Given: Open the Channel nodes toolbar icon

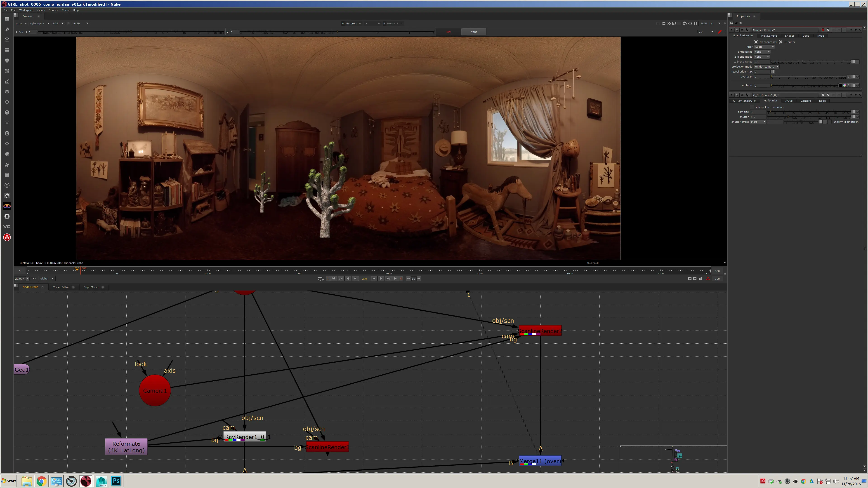Looking at the screenshot, I should pyautogui.click(x=7, y=50).
